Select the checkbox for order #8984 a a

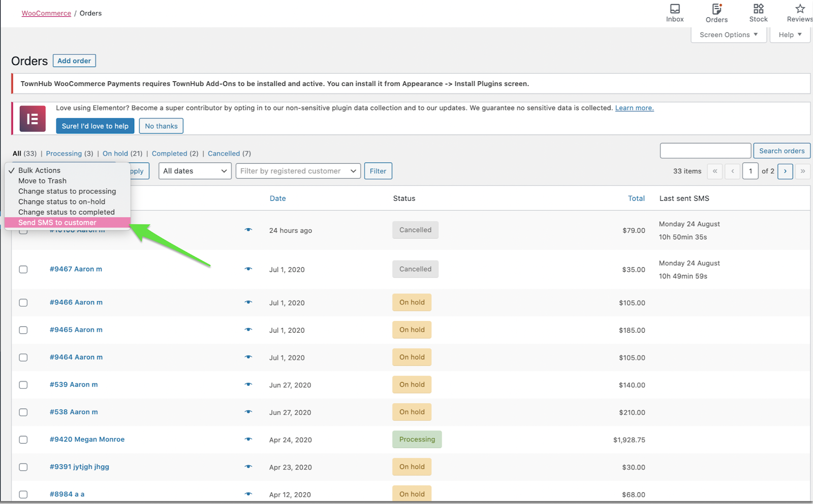[23, 495]
